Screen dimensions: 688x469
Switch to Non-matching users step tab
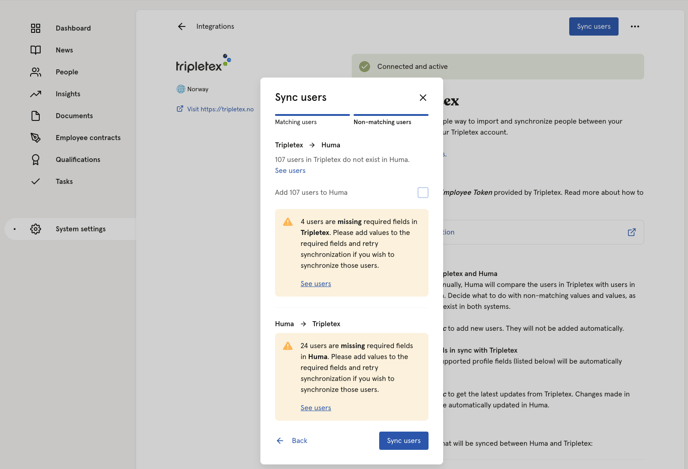pos(391,120)
